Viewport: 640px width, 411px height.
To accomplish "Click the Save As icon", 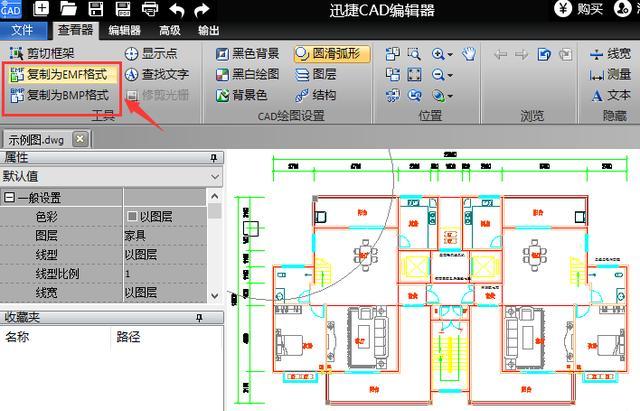I will (x=123, y=9).
